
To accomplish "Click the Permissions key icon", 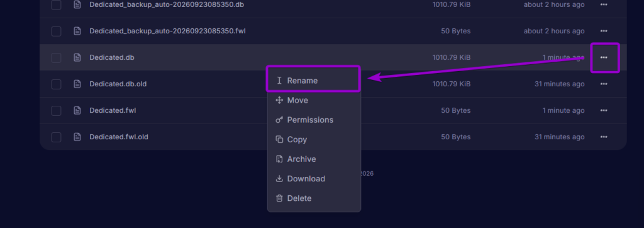I will pos(279,120).
